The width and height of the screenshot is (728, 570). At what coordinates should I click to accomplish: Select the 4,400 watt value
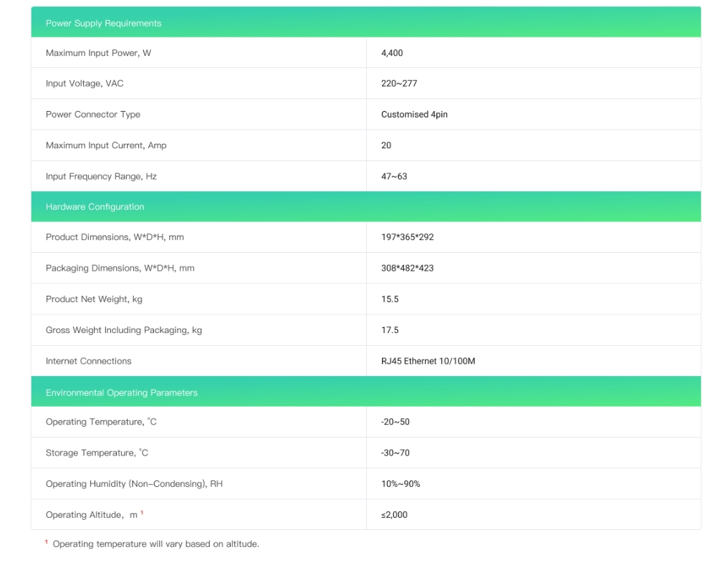coord(392,53)
